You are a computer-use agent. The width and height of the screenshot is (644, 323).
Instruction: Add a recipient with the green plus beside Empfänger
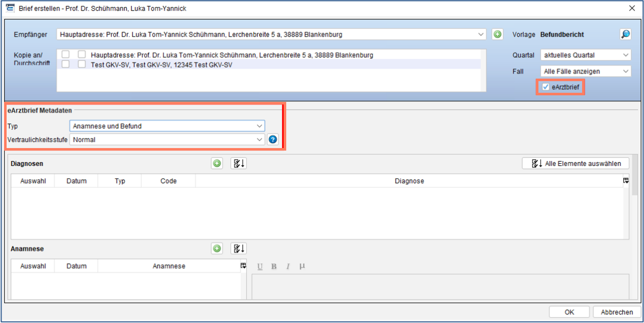(x=497, y=34)
